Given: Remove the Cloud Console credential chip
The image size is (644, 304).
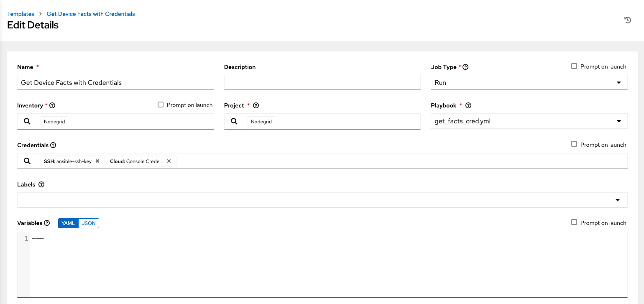Looking at the screenshot, I should pyautogui.click(x=169, y=161).
